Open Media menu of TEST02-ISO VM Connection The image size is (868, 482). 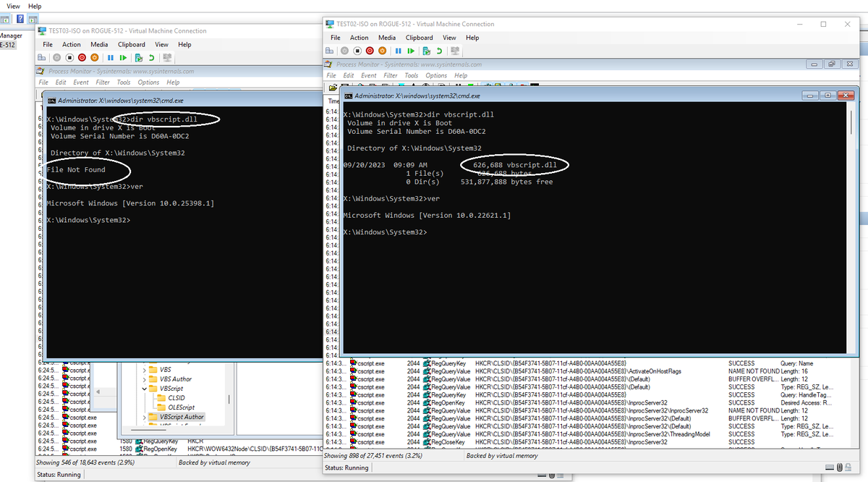coord(387,38)
